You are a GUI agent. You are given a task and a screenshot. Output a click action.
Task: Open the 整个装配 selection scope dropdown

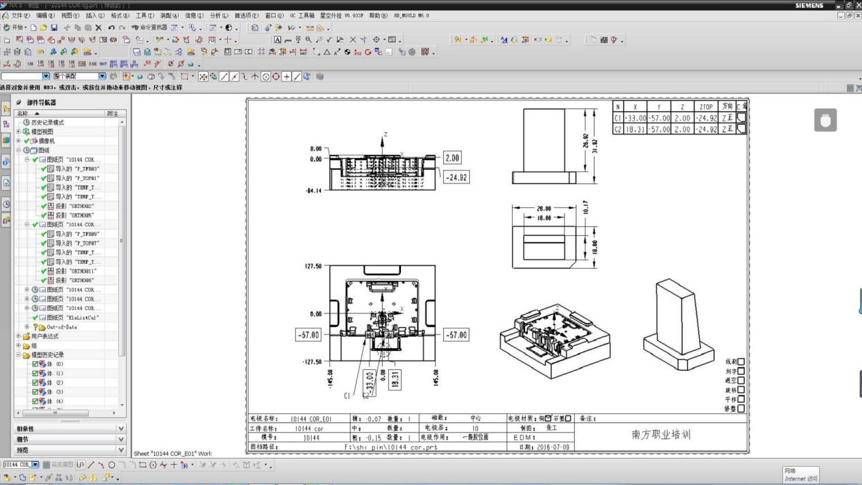pos(102,76)
